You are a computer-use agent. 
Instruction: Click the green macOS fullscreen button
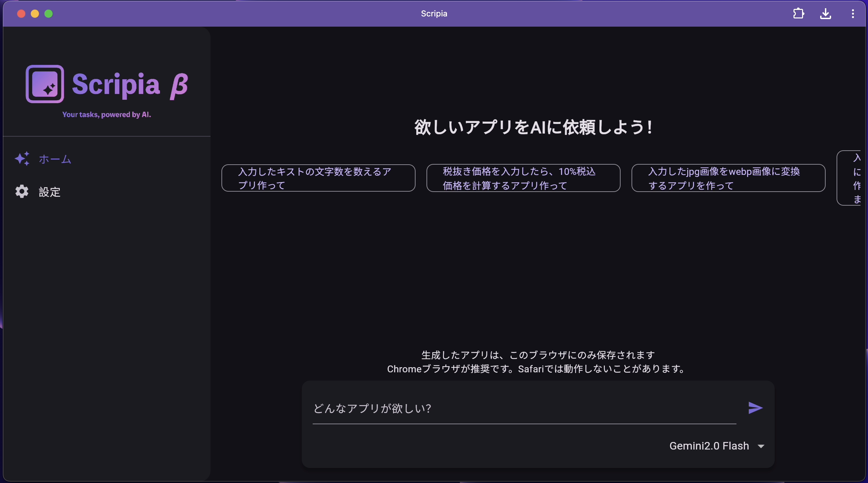(49, 14)
